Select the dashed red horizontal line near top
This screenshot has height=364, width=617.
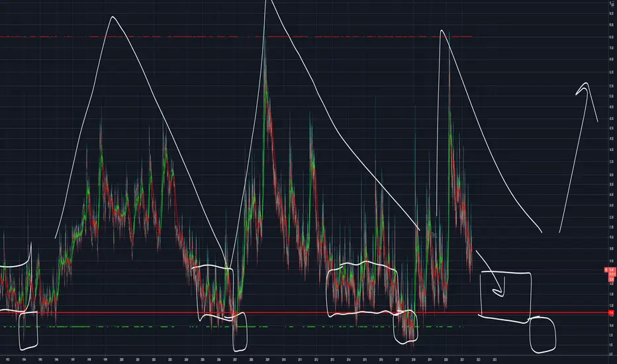(x=236, y=36)
